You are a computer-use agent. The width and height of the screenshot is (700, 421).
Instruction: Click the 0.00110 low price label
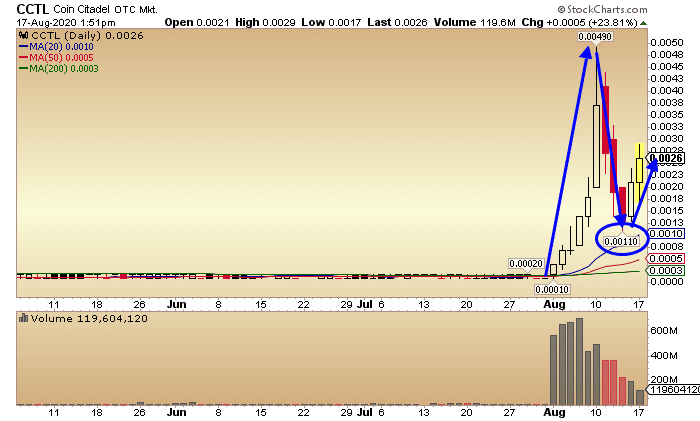coord(621,242)
